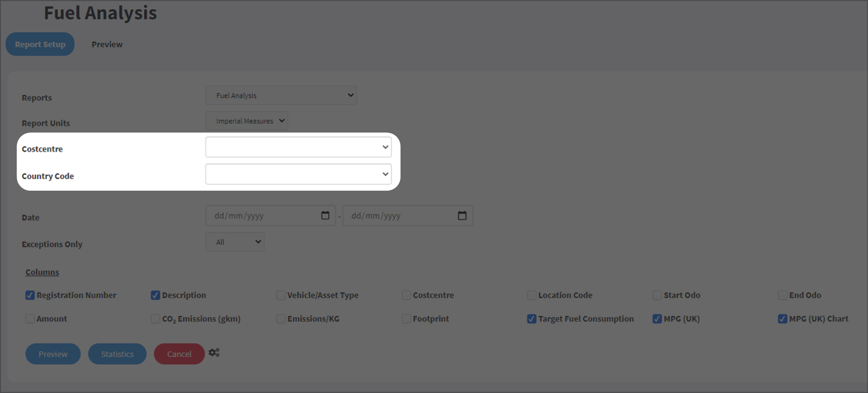Enable the Footprint column checkbox

[406, 319]
